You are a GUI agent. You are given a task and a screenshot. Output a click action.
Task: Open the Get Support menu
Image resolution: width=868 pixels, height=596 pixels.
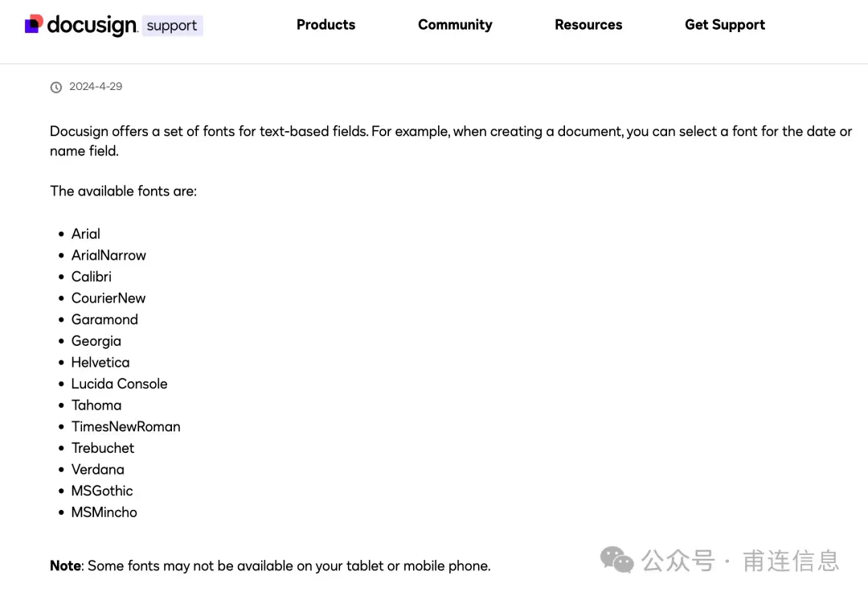[x=725, y=25]
